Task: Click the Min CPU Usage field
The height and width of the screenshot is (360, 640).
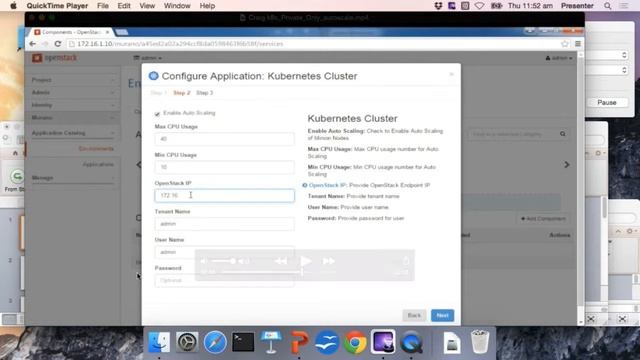Action: pos(224,167)
